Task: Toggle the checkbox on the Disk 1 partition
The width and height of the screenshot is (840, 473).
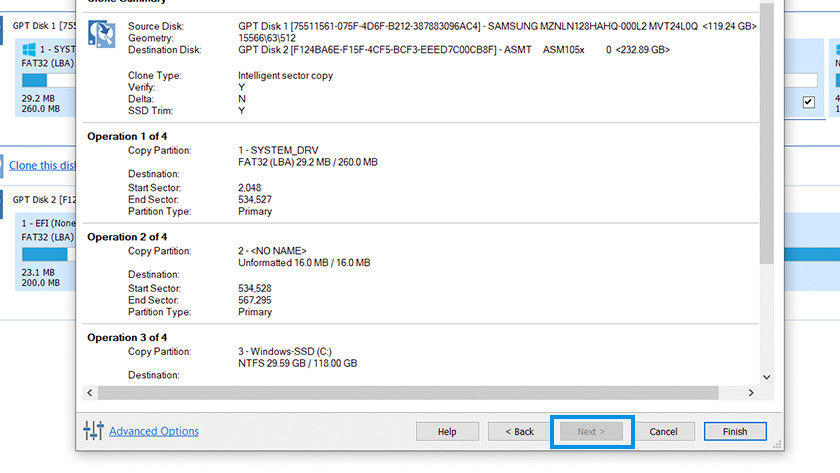Action: click(808, 102)
